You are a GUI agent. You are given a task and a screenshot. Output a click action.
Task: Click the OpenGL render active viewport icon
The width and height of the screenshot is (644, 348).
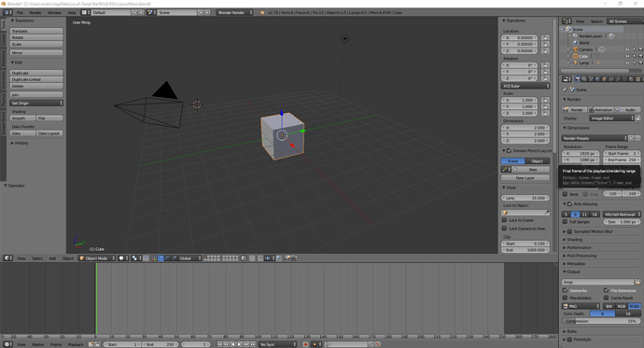[x=287, y=258]
